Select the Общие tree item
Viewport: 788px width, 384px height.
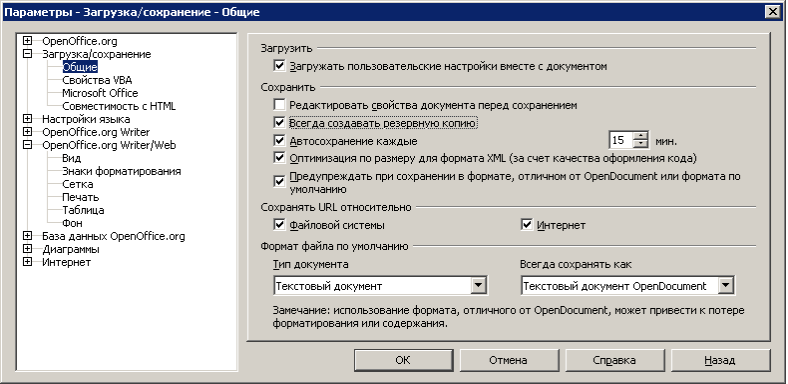tap(80, 67)
